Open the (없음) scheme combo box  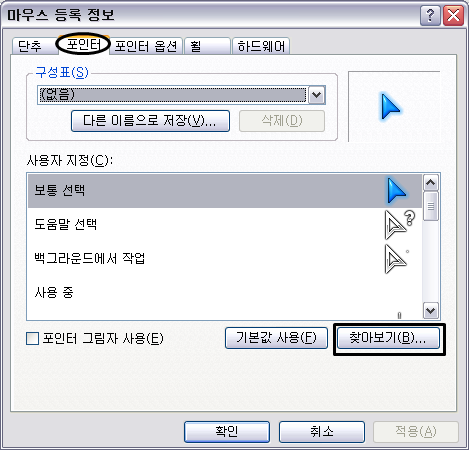pos(181,95)
